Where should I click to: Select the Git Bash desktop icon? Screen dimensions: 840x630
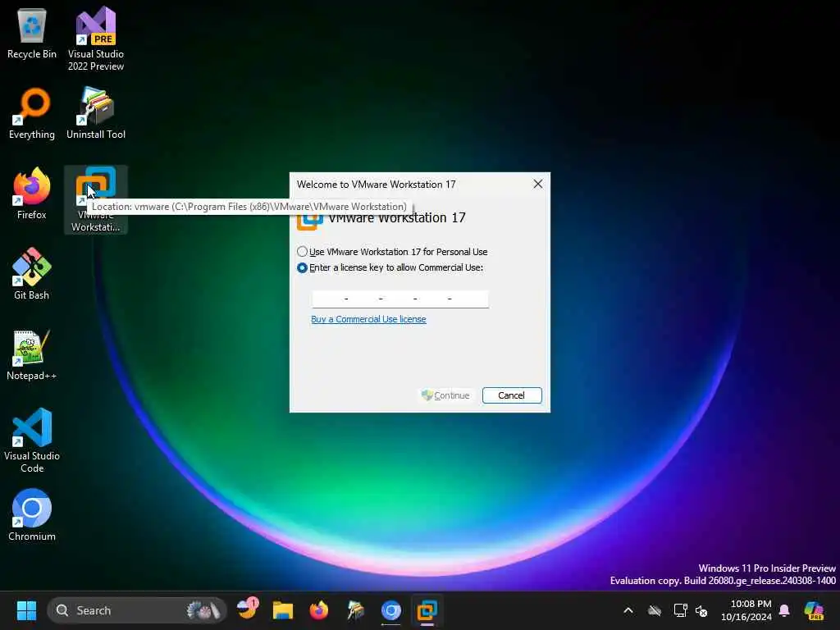pos(32,274)
